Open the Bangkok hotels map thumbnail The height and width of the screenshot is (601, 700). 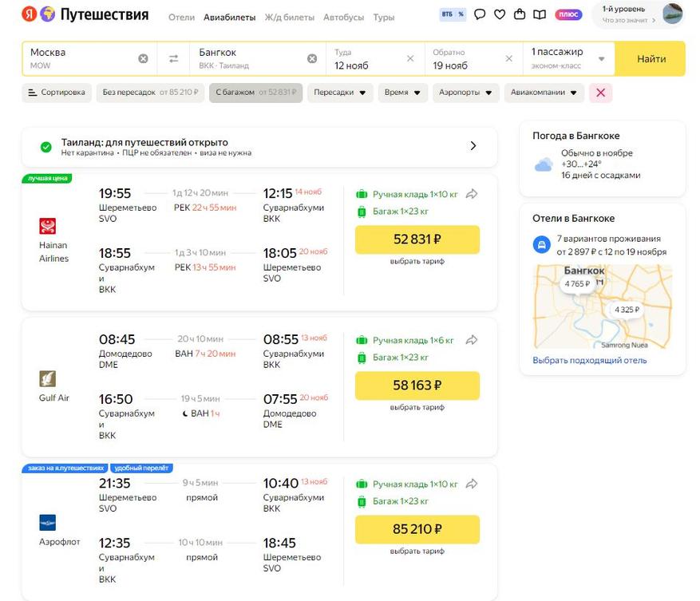[603, 306]
